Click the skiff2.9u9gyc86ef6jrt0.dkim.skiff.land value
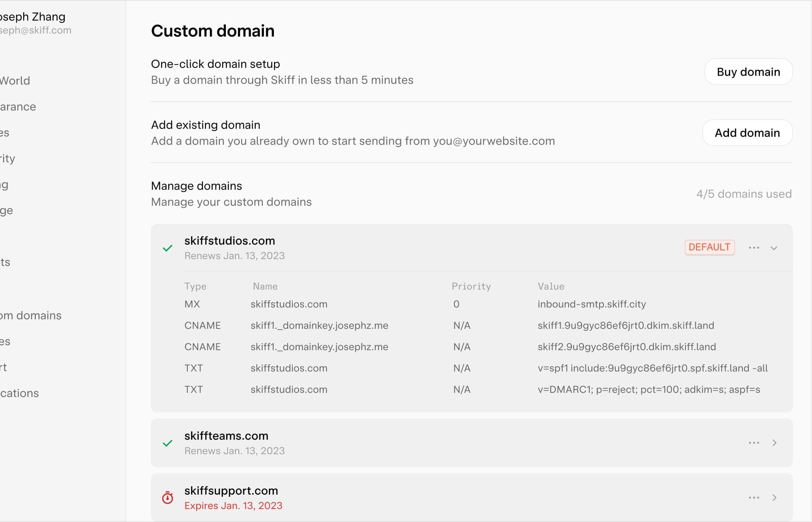Viewport: 812px width, 522px height. point(627,347)
